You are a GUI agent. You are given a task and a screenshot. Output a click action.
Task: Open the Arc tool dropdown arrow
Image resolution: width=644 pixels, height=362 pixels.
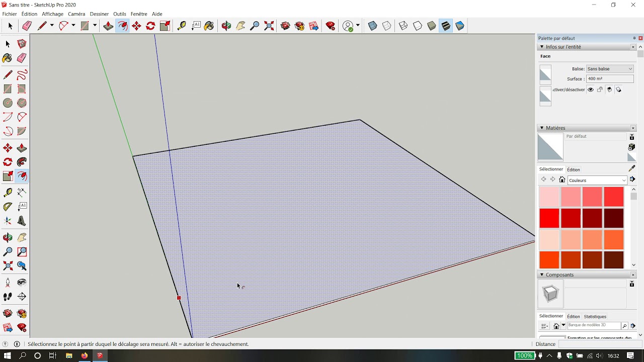coord(73,26)
